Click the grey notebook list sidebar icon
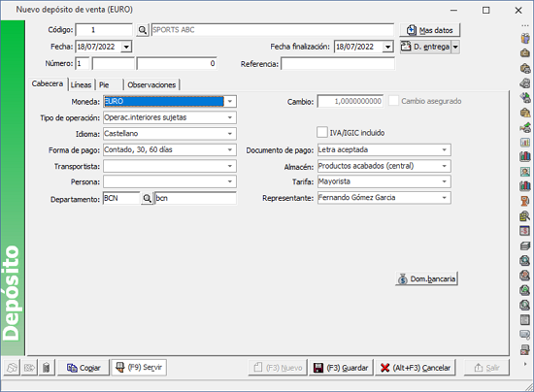This screenshot has height=392, width=534. [525, 320]
